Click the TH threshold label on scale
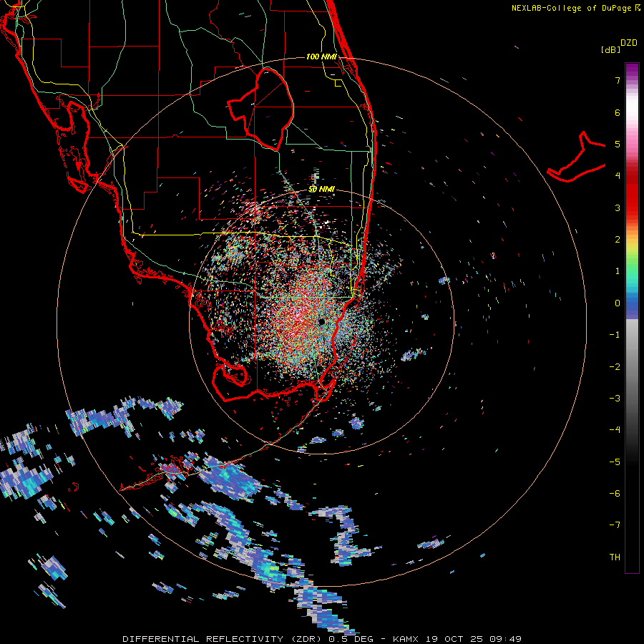The image size is (644, 644). pyautogui.click(x=615, y=557)
